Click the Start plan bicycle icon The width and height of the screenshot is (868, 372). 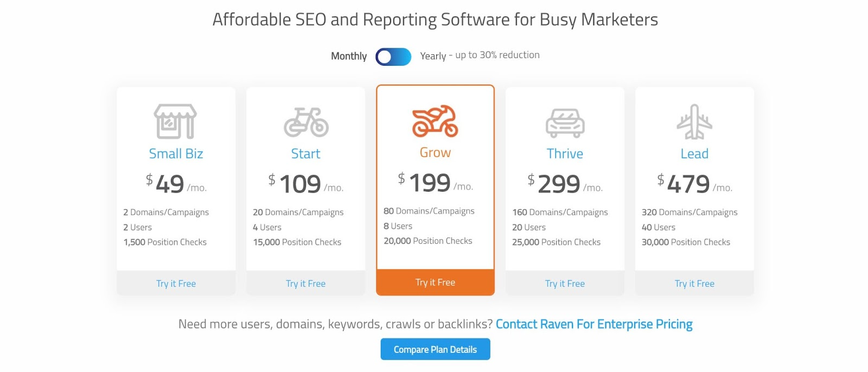306,122
